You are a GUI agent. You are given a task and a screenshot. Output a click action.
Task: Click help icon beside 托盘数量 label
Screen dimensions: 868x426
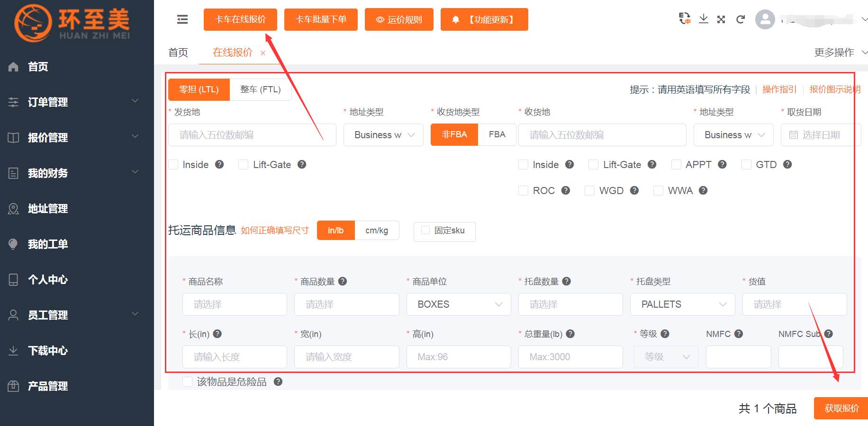566,281
